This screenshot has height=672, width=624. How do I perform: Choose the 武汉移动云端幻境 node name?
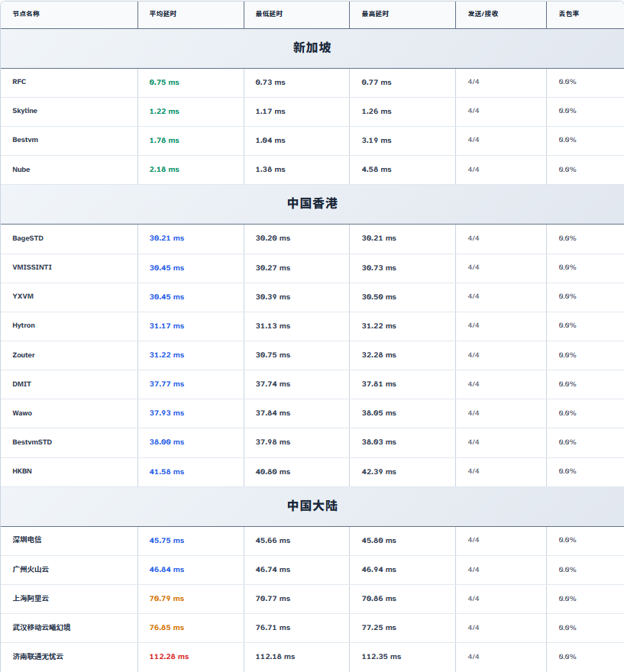(42, 627)
